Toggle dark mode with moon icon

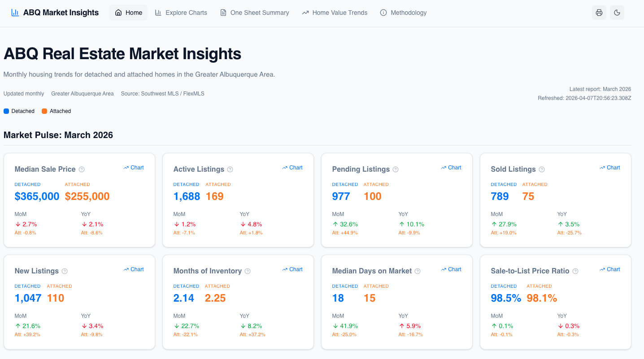(x=617, y=13)
